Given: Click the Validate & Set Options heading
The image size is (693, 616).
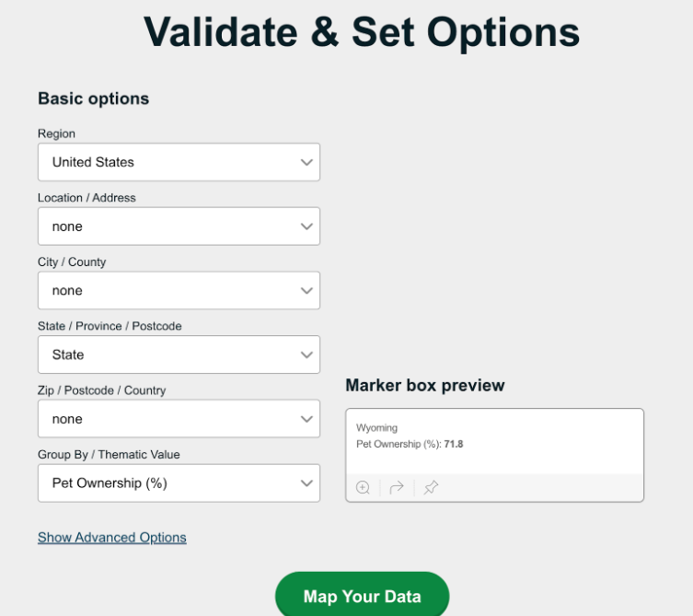Looking at the screenshot, I should tap(362, 32).
